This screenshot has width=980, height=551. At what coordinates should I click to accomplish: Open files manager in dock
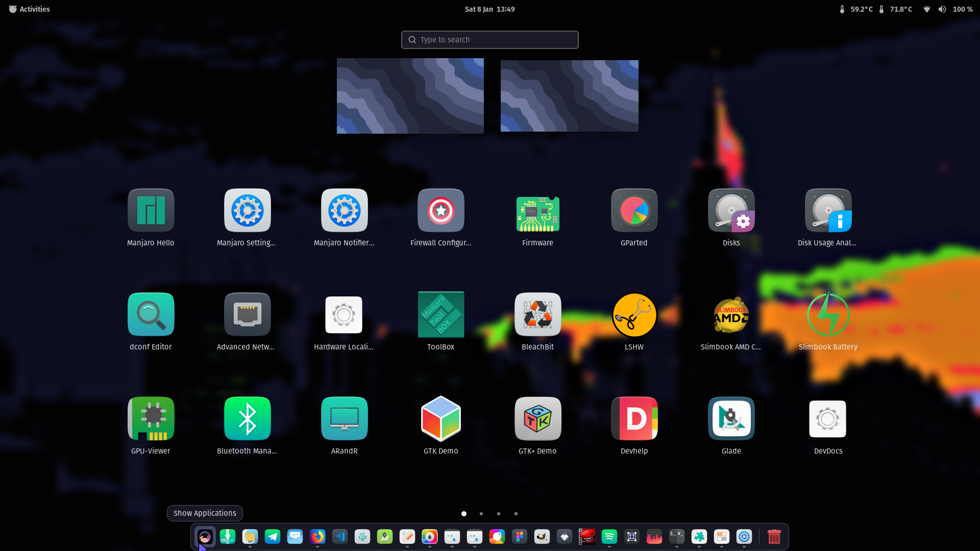(x=250, y=537)
